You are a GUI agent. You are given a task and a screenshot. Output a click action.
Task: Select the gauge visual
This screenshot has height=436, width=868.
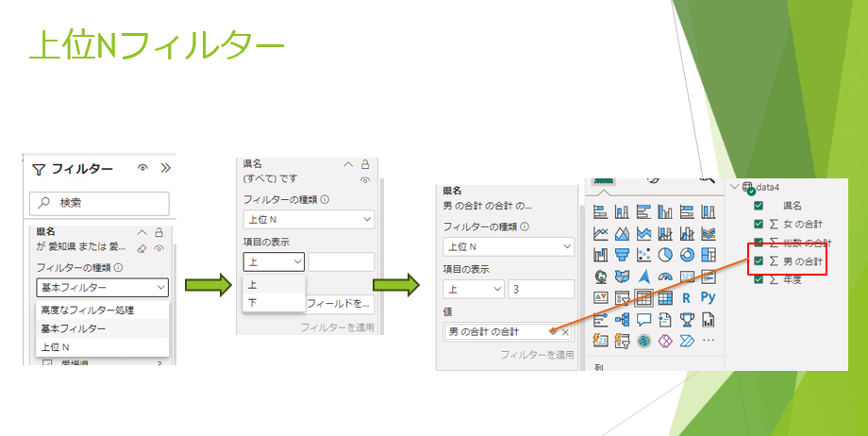pyautogui.click(x=665, y=276)
